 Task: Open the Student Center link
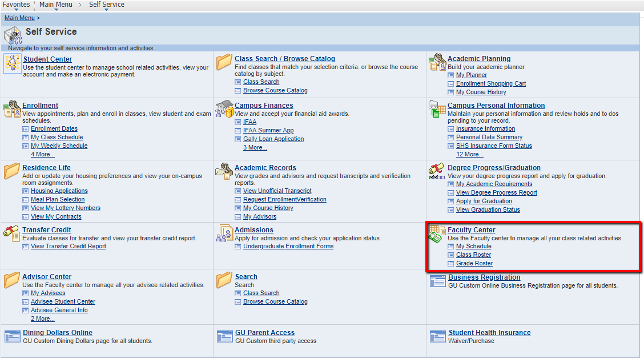pos(47,59)
